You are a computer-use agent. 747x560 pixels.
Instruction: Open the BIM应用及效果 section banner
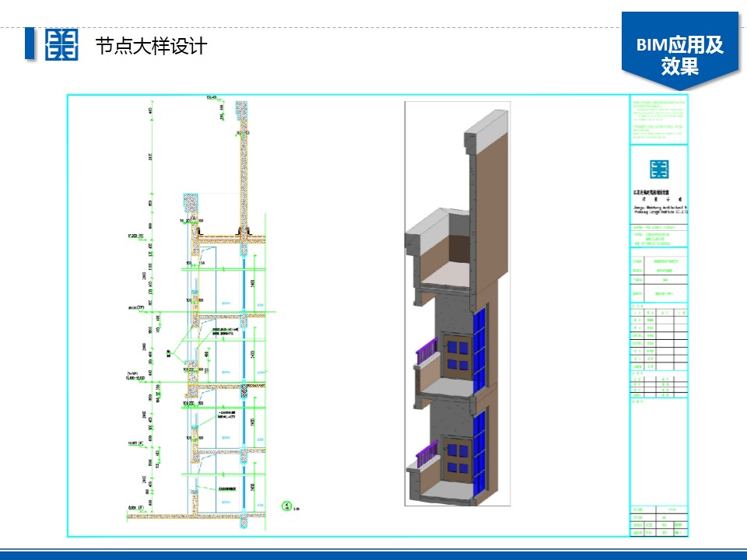(x=679, y=54)
